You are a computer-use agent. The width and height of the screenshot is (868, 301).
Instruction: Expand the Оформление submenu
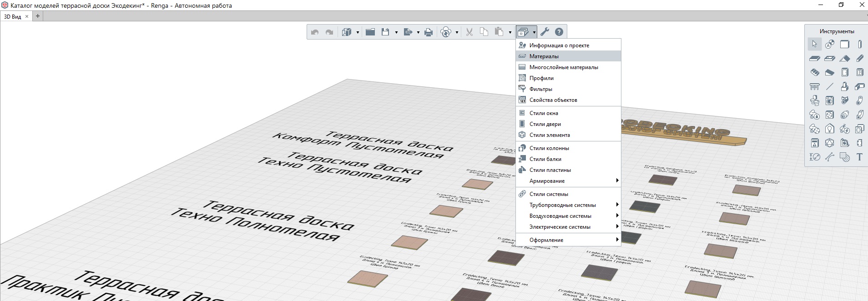click(x=568, y=240)
